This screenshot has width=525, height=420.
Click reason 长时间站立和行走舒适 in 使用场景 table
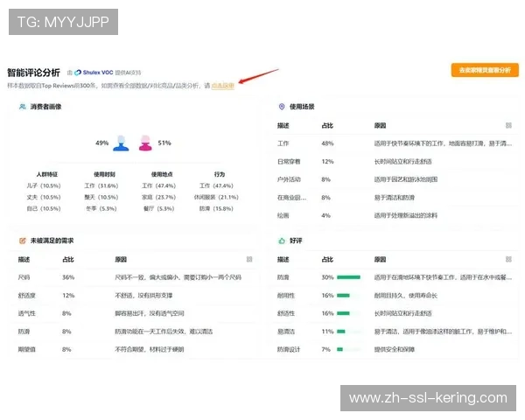pyautogui.click(x=402, y=161)
